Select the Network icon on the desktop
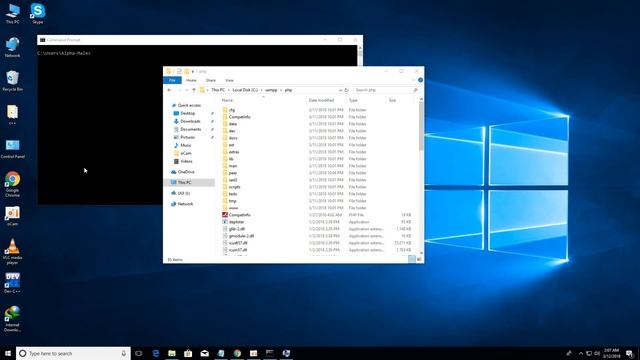 pos(12,47)
